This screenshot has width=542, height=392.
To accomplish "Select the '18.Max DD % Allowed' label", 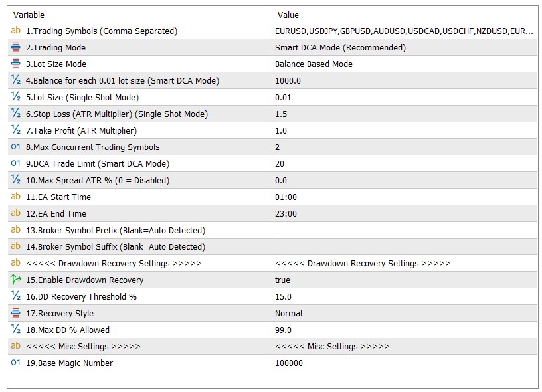I will pyautogui.click(x=68, y=330).
